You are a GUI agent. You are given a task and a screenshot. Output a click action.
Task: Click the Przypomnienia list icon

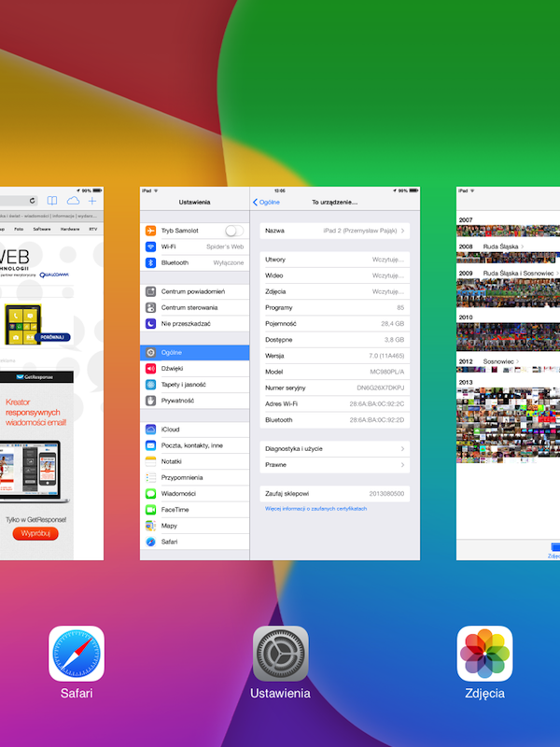(x=150, y=477)
